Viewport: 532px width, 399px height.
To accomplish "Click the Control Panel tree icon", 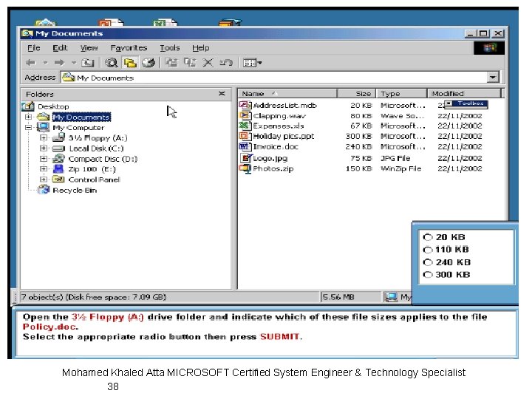I will tap(58, 179).
